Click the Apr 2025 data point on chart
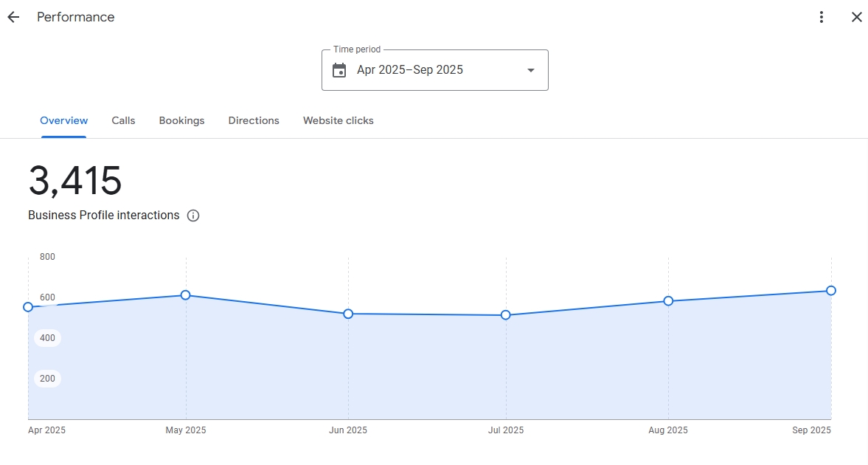The width and height of the screenshot is (868, 465). click(x=28, y=307)
